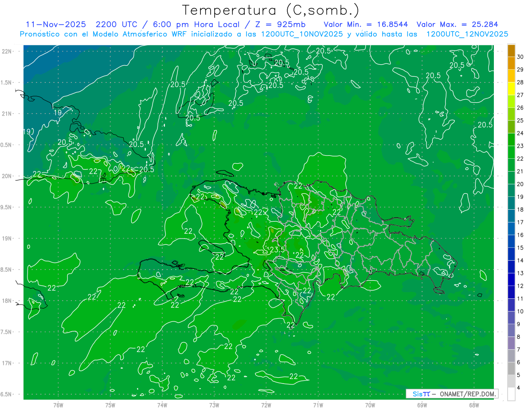Click the '74W' longitude axis label

click(x=162, y=405)
